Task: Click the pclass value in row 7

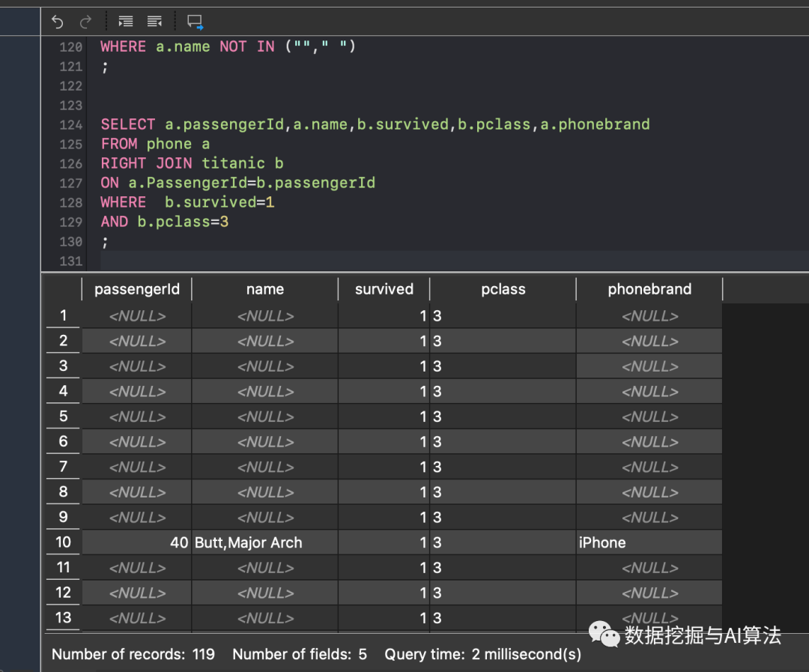Action: pyautogui.click(x=503, y=467)
